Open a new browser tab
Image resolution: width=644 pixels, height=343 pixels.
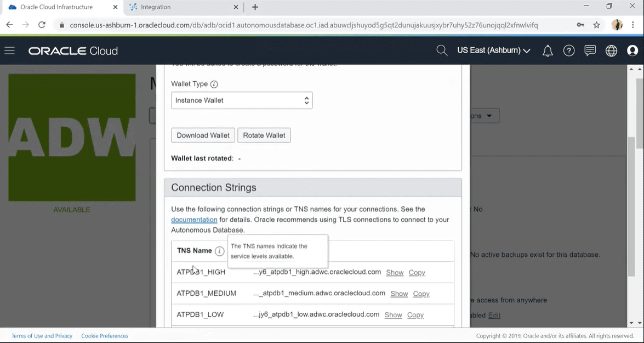click(x=255, y=7)
